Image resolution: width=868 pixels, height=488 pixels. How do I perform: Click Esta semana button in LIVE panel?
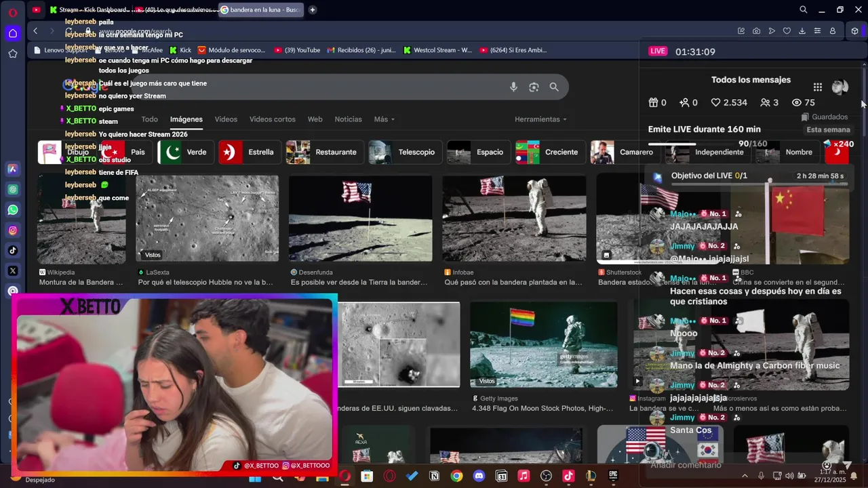click(828, 129)
